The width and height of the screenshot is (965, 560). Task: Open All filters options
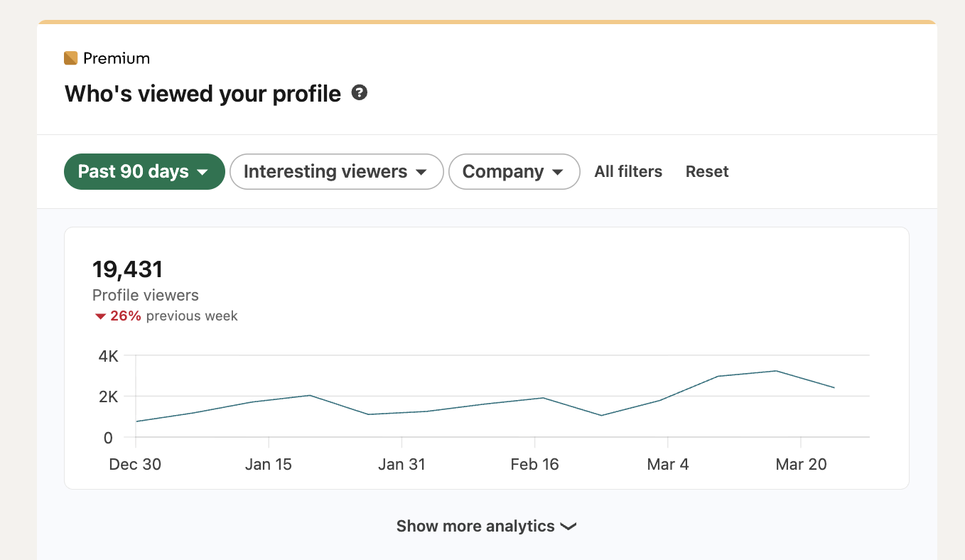click(x=628, y=171)
